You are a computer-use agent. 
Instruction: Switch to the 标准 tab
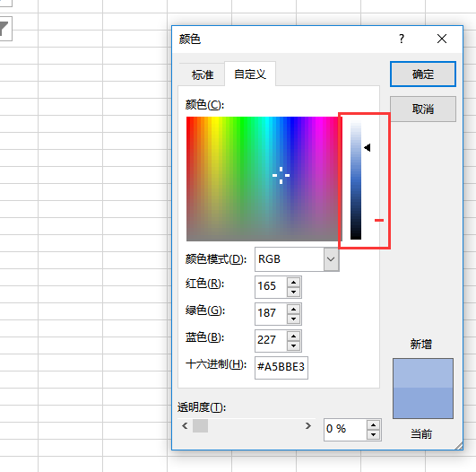tap(203, 74)
